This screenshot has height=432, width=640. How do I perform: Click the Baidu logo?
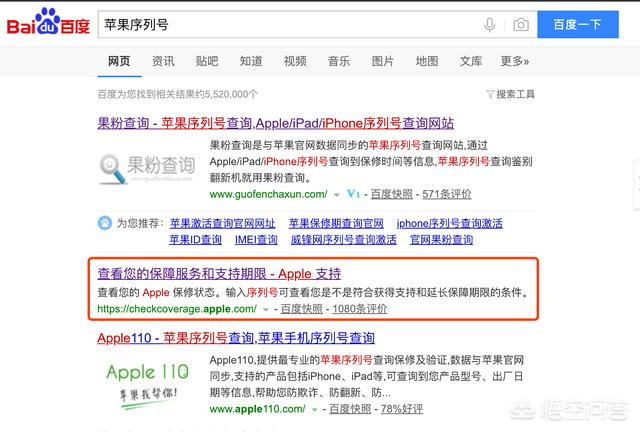[48, 23]
